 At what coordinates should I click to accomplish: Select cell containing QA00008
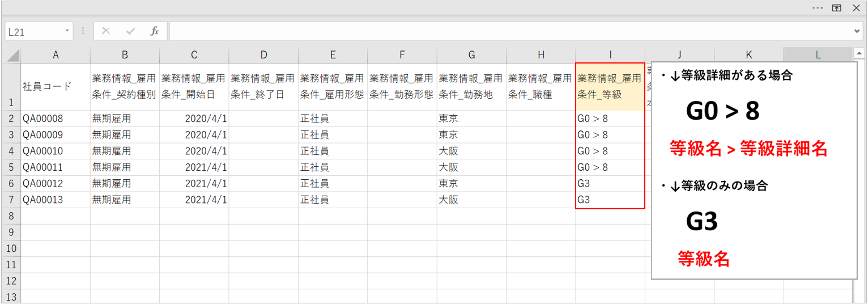[x=56, y=119]
